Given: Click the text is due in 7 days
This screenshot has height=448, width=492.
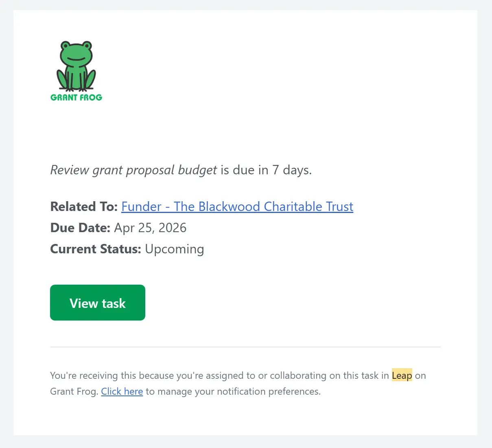Looking at the screenshot, I should coord(266,170).
